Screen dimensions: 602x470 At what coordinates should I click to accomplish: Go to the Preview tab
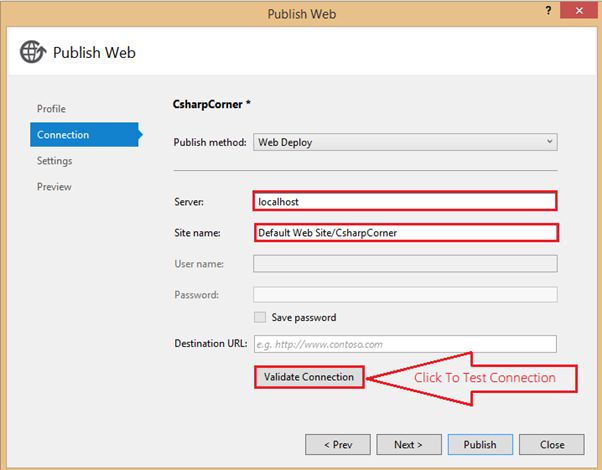pyautogui.click(x=54, y=186)
